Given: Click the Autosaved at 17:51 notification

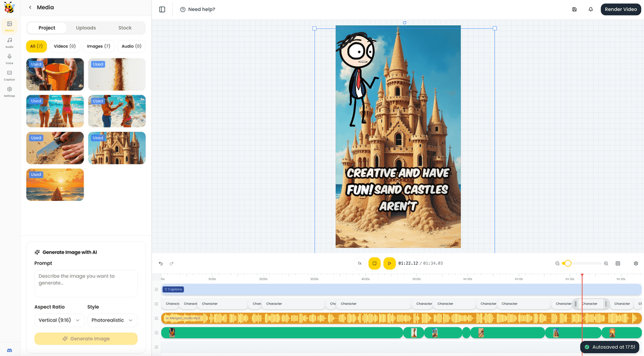Looking at the screenshot, I should (609, 348).
